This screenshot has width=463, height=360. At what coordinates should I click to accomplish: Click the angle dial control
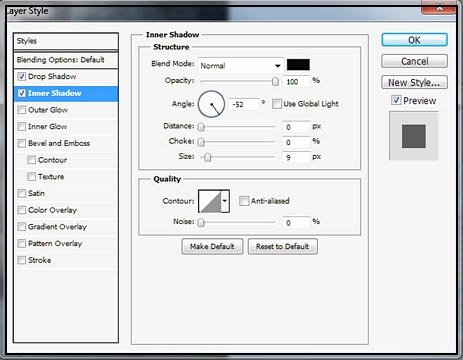click(211, 104)
